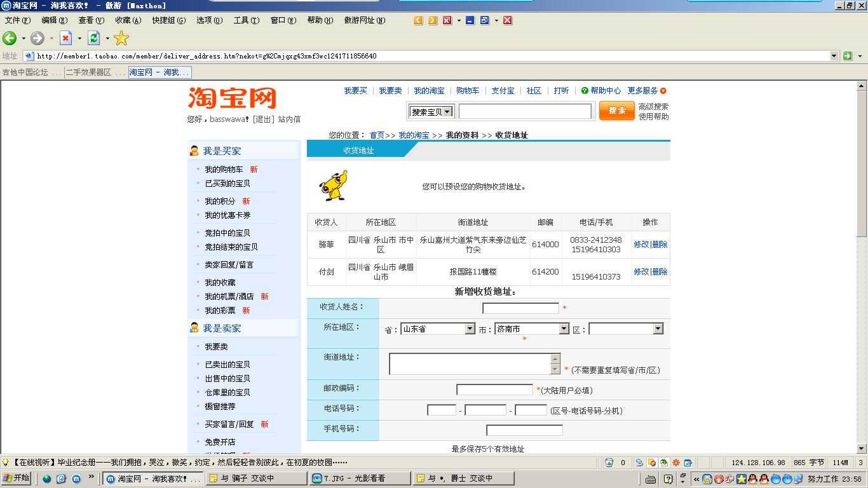
Task: Click 修改 for recipient 骆菲
Action: [x=641, y=244]
